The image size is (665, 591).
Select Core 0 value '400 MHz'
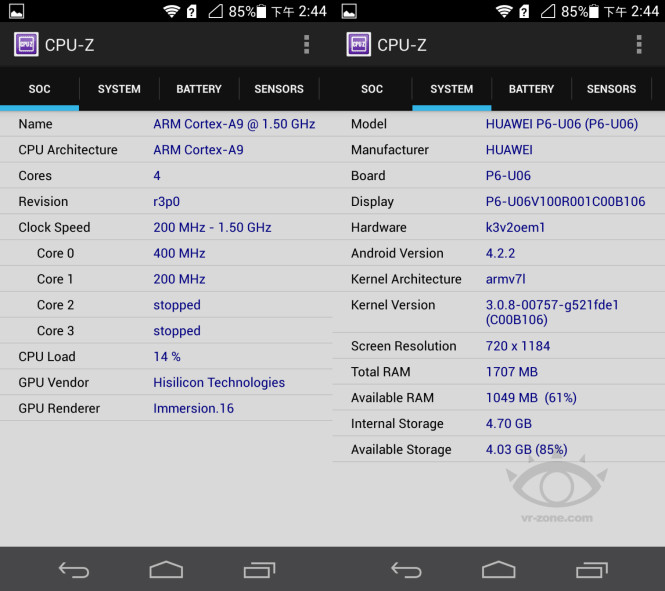click(x=179, y=254)
